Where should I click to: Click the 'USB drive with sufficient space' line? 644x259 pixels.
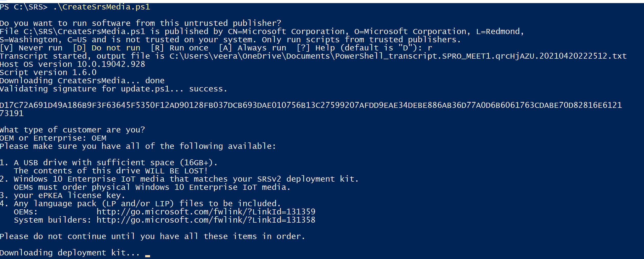(x=115, y=163)
